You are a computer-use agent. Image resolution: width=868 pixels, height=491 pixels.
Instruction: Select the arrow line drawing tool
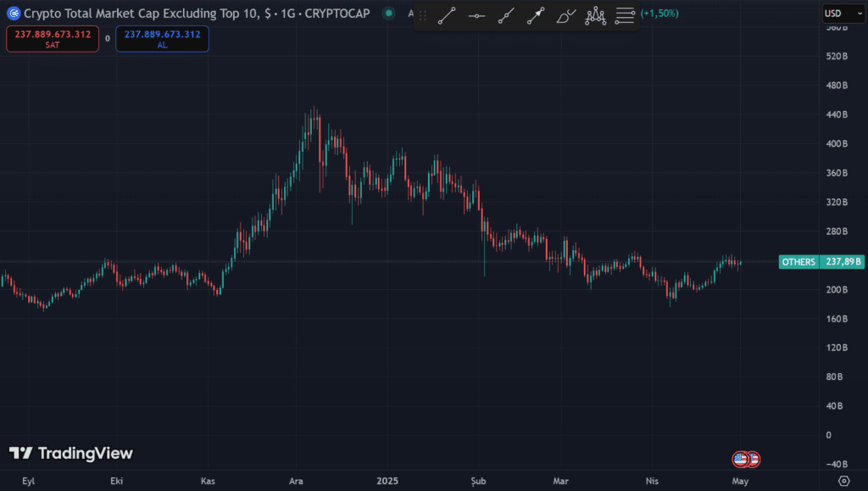click(x=536, y=15)
